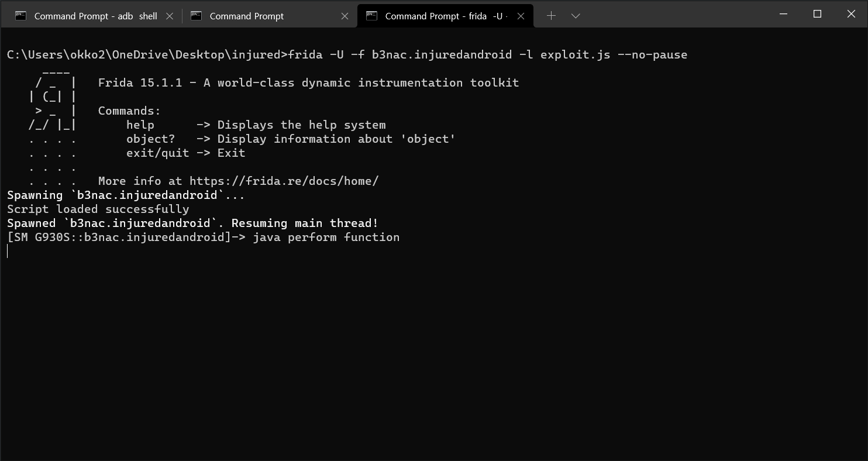Click the 'frida -U -f b3nac.injuredandroid' command line
The width and height of the screenshot is (868, 461).
point(488,54)
